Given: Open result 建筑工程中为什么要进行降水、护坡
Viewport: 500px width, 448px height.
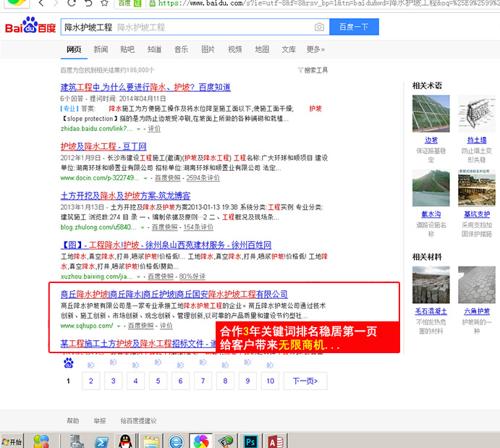Looking at the screenshot, I should 145,87.
